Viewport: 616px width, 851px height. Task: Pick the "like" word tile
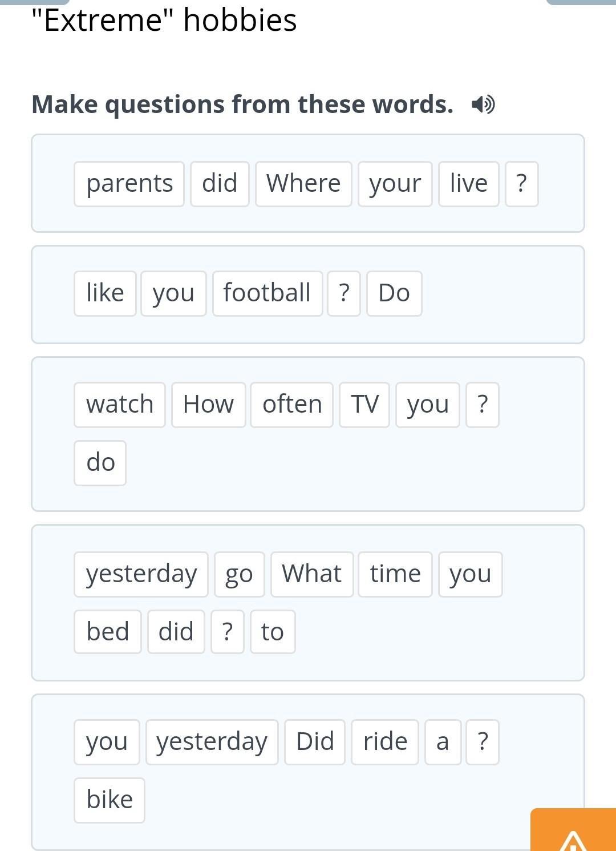click(105, 293)
